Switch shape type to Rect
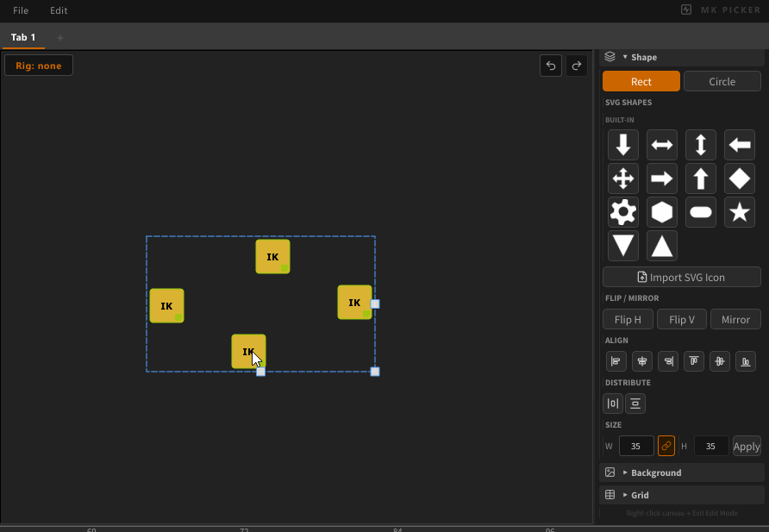Image resolution: width=769 pixels, height=532 pixels. click(x=641, y=81)
